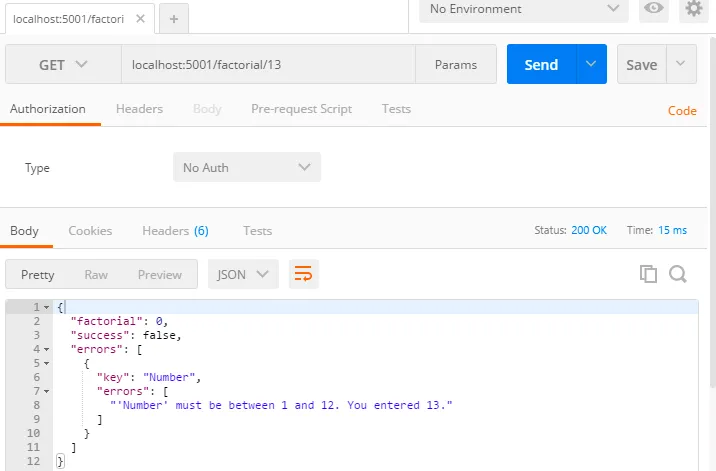Screen dimensions: 716x471
Task: Click the environment quick look eye icon
Action: tap(654, 9)
